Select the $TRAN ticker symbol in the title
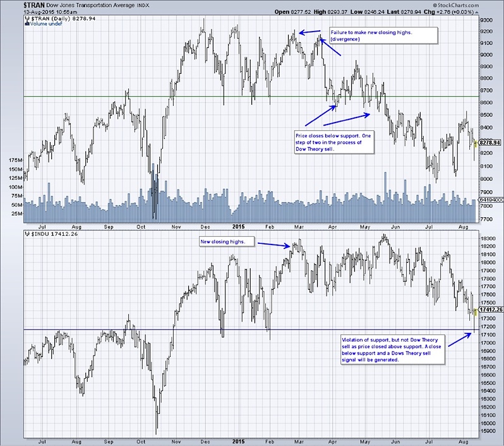The height and width of the screenshot is (446, 504). click(34, 5)
